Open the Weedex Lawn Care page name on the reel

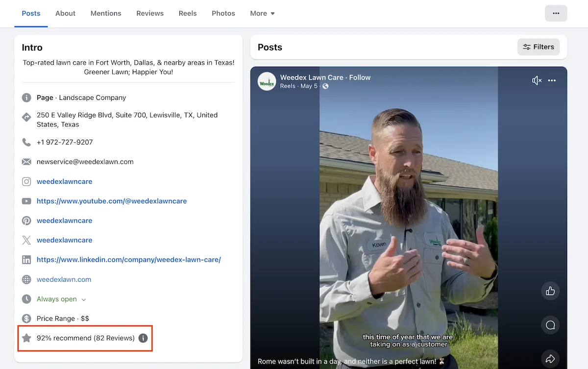click(x=312, y=77)
